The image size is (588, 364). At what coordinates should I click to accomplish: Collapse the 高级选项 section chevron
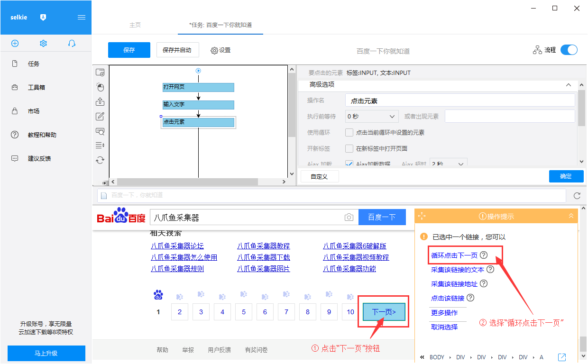click(x=569, y=85)
